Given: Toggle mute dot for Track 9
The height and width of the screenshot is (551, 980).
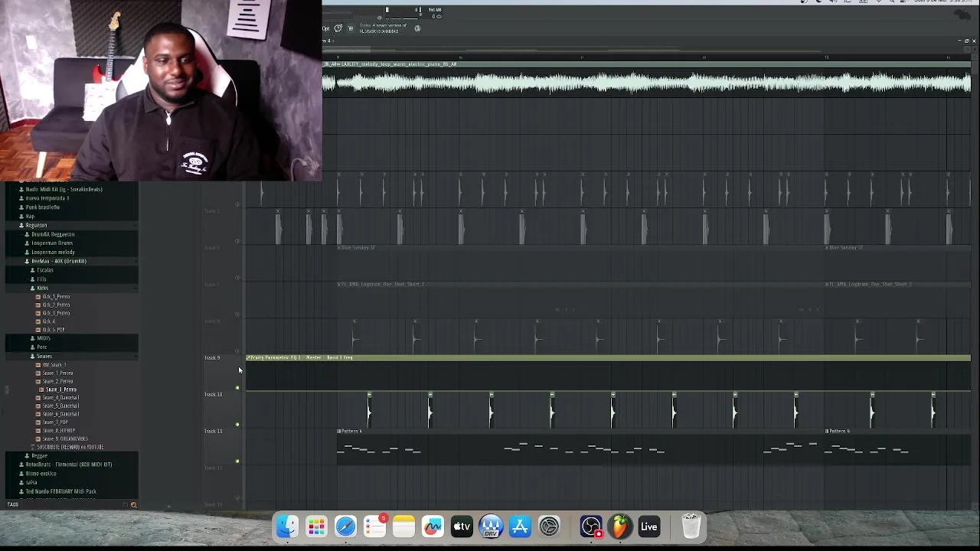Looking at the screenshot, I should pyautogui.click(x=237, y=388).
